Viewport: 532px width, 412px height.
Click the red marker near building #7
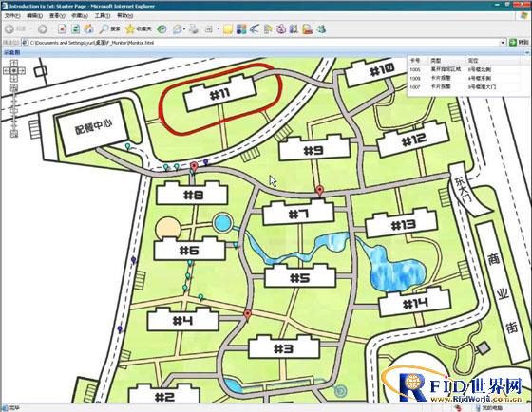319,191
